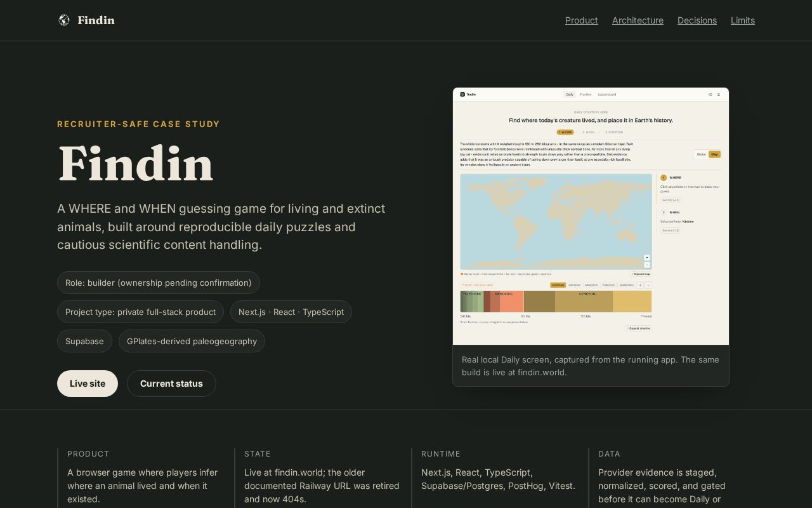The width and height of the screenshot is (812, 508).
Task: Click the map zoom-in plus icon
Action: click(x=647, y=257)
